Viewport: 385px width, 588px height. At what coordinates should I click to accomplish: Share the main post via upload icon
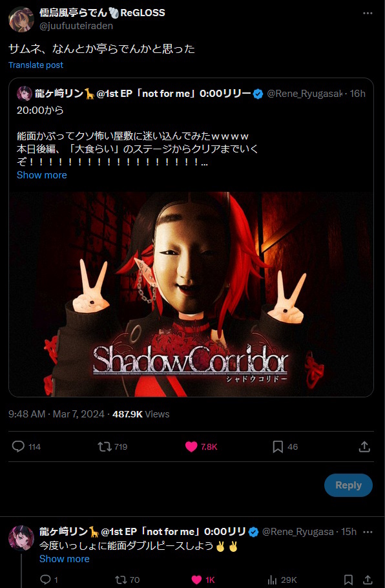point(364,446)
